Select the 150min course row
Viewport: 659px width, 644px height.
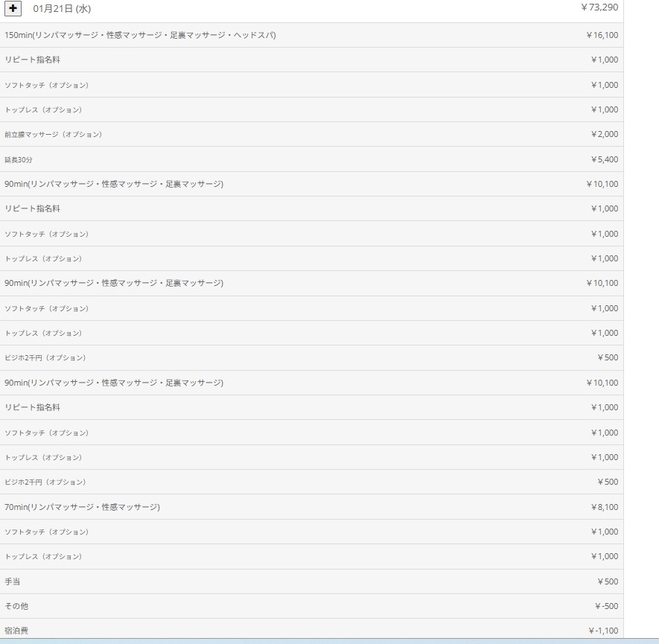(140, 35)
